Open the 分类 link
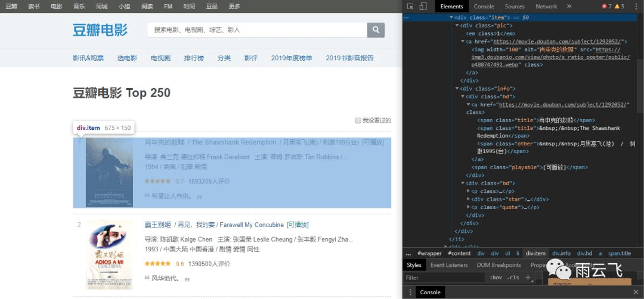This screenshot has height=299, width=644. 224,58
